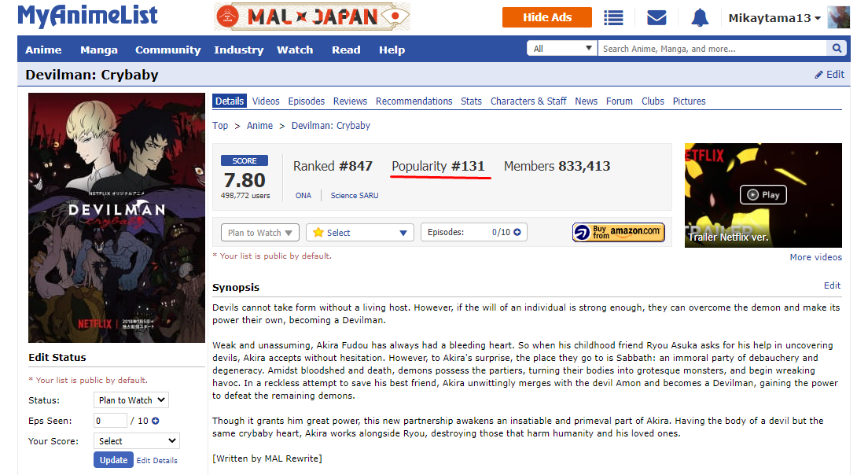Open the Science SARU studio link
868x475 pixels.
click(355, 195)
